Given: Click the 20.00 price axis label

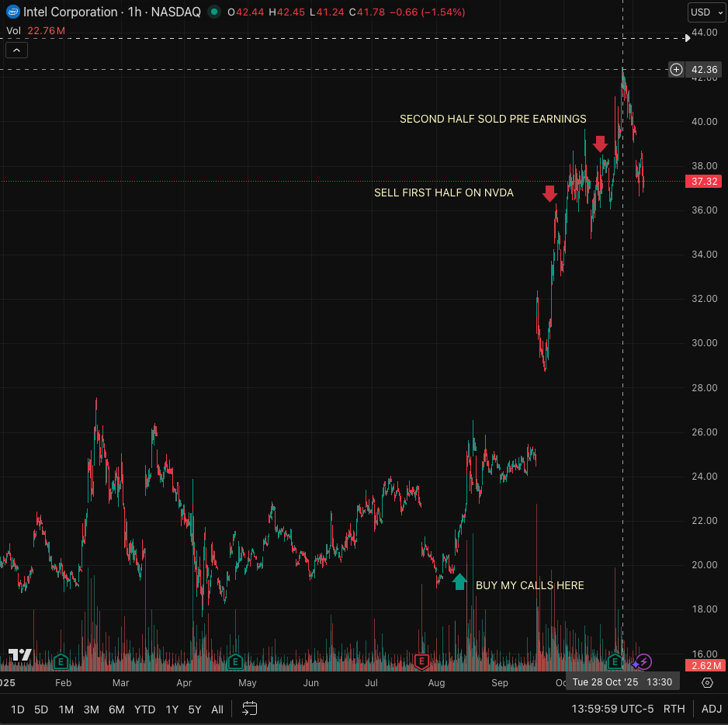Looking at the screenshot, I should pos(704,565).
